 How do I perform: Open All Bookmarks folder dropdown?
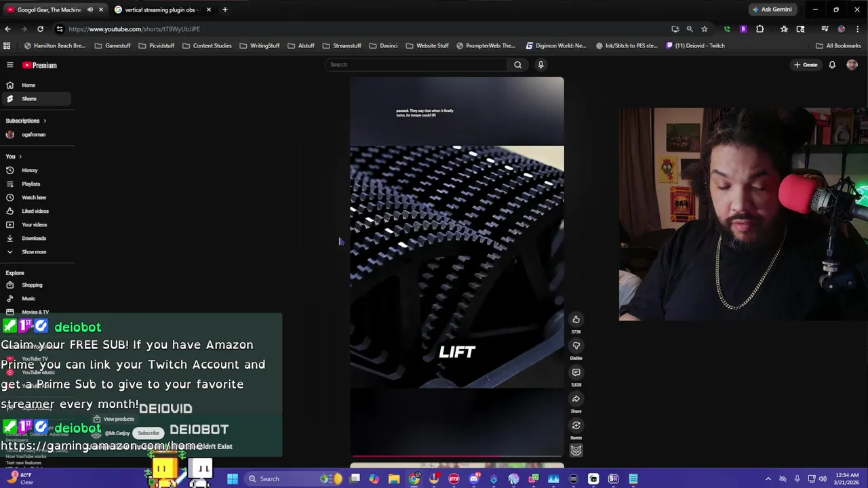click(x=838, y=46)
